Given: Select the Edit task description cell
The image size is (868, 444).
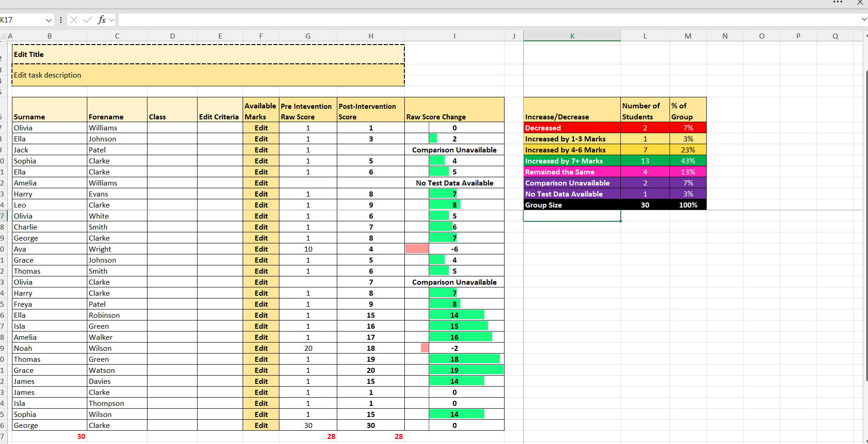Looking at the screenshot, I should coord(208,75).
